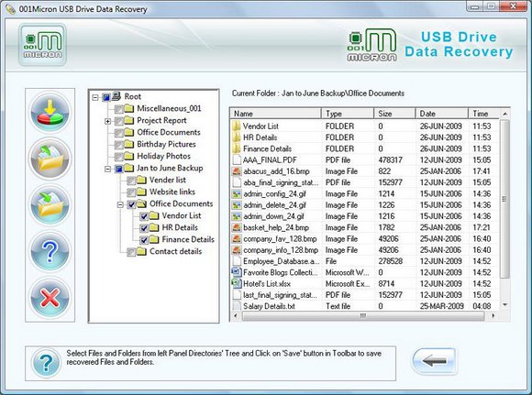The image size is (532, 395).
Task: Uncheck the Vendor List folder checkbox
Action: [x=144, y=216]
